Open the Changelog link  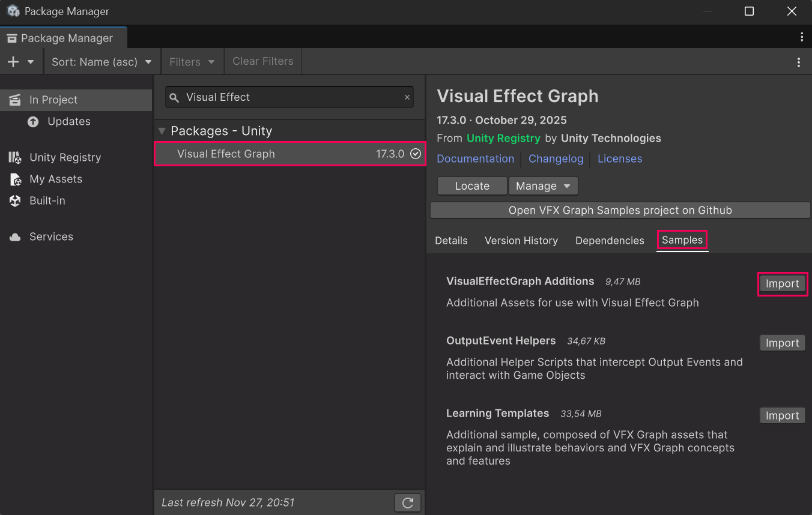coord(556,158)
